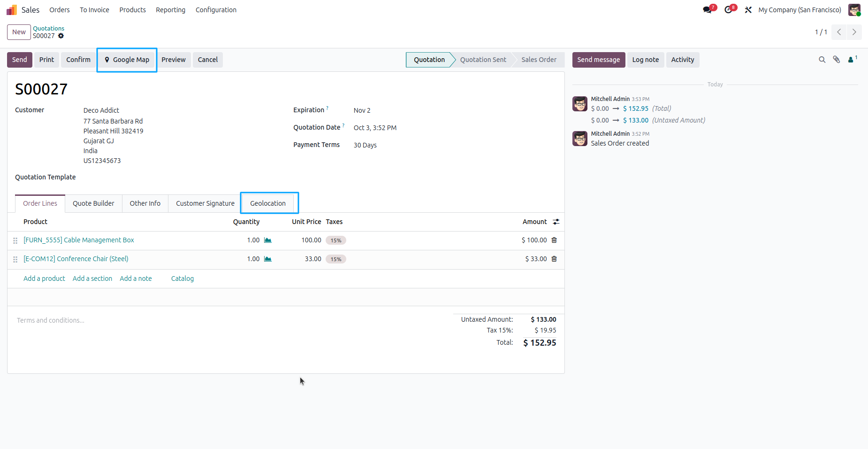The width and height of the screenshot is (868, 449).
Task: Open the user avatar menu
Action: coord(854,10)
